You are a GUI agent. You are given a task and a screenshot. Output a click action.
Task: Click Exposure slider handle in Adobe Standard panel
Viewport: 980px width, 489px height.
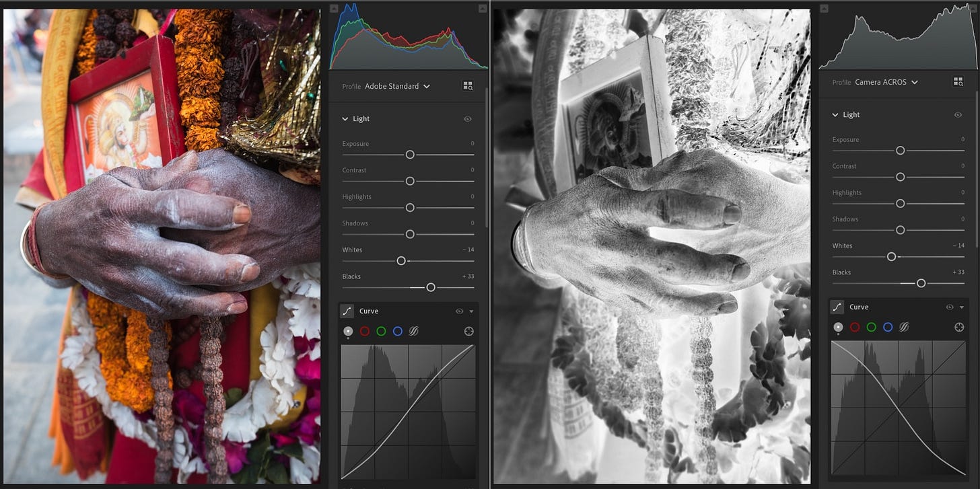pyautogui.click(x=409, y=155)
